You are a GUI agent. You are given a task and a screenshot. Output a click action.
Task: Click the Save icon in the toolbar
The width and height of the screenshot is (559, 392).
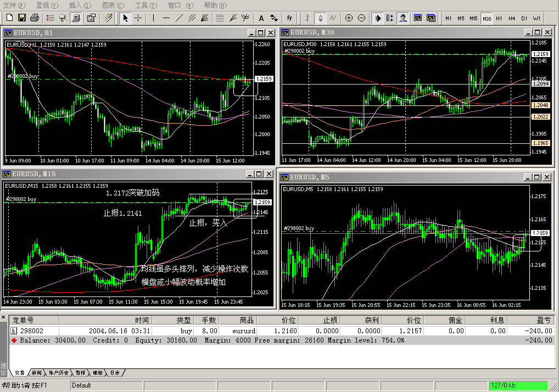(22, 18)
